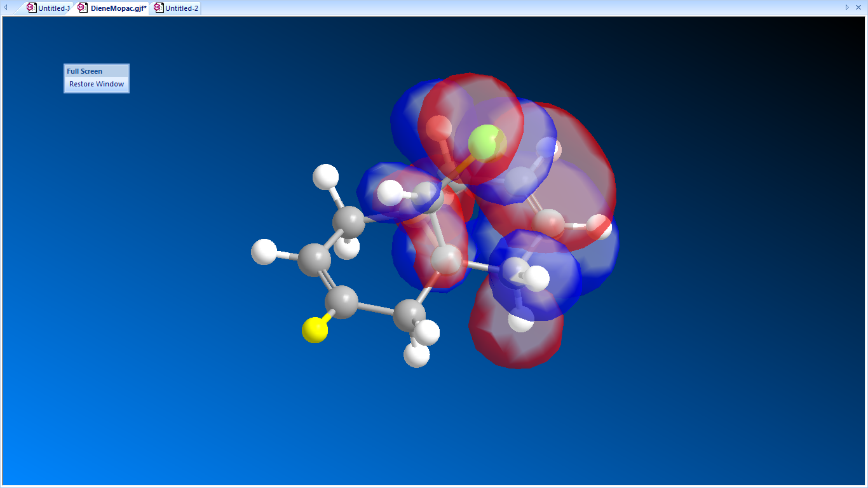Select the red oxygen atom beside chlorine
868x488 pixels.
pos(438,128)
